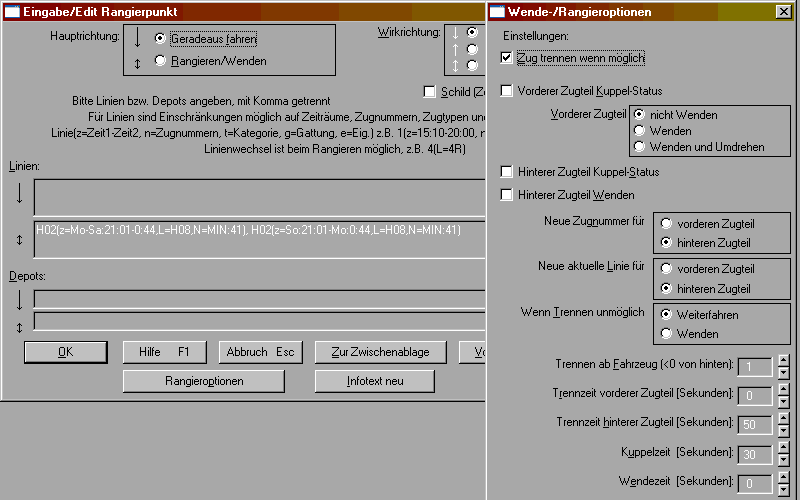The height and width of the screenshot is (500, 800).
Task: Uncheck Zug trennen wenn möglich
Action: (x=507, y=58)
